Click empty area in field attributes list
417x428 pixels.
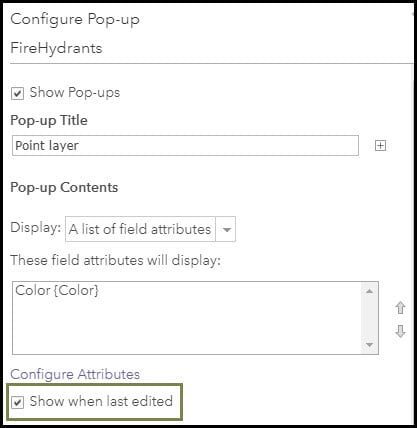coord(187,327)
